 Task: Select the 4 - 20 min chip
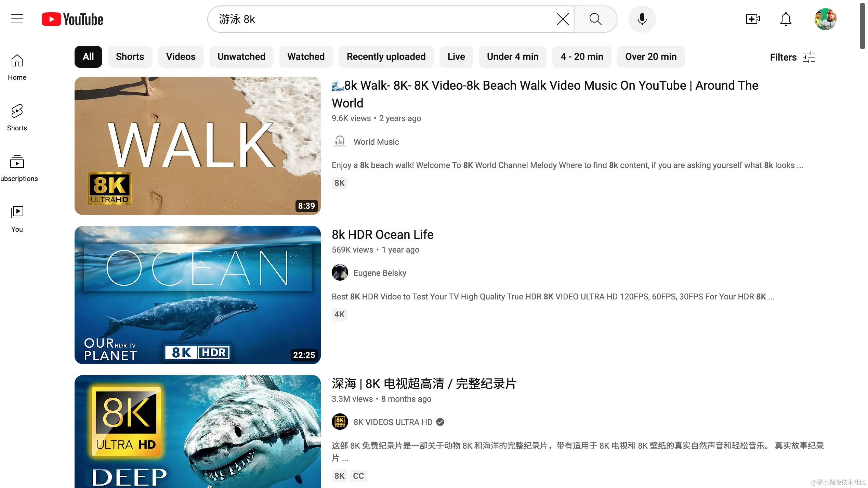coord(582,57)
